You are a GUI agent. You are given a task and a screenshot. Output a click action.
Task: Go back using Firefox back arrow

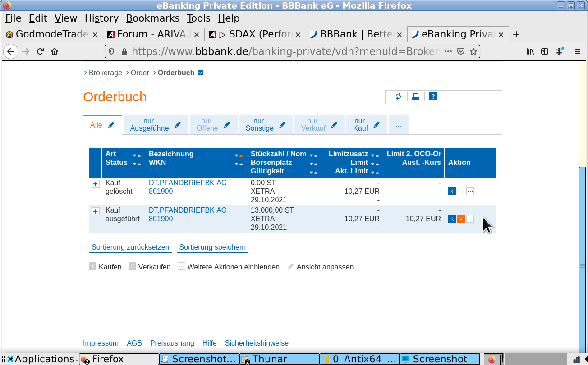11,51
